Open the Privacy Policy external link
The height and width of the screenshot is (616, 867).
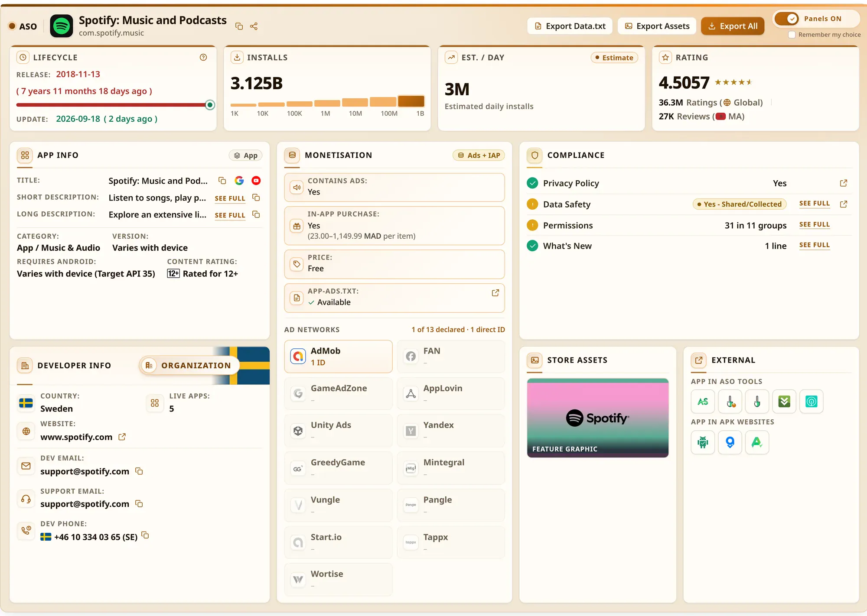coord(844,183)
